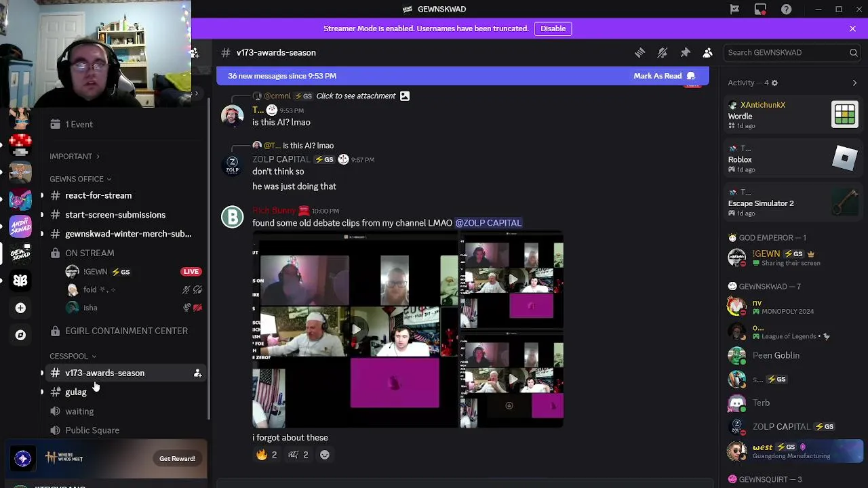868x488 pixels.
Task: Collapse the CESSPOOL category
Action: coord(73,356)
